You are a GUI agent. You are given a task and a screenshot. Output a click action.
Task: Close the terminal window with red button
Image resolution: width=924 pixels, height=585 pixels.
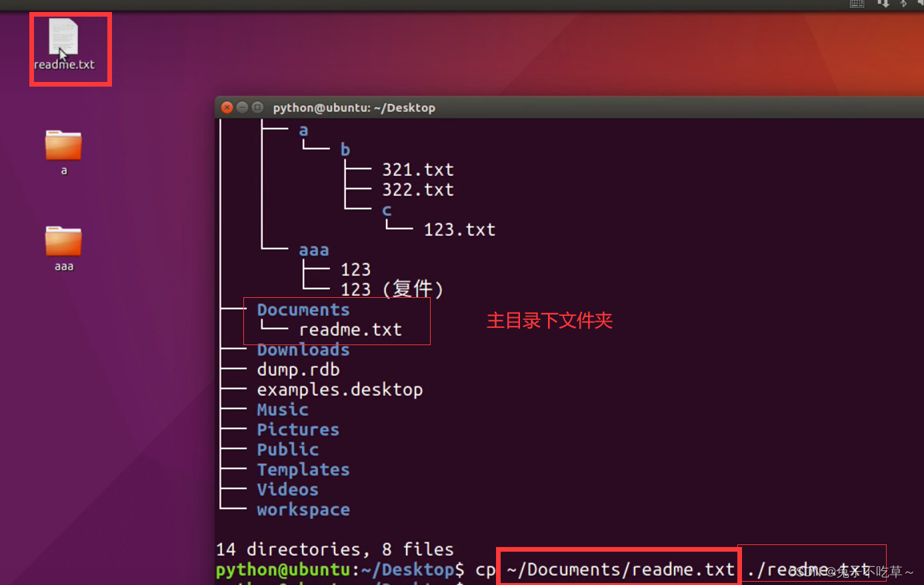point(227,107)
